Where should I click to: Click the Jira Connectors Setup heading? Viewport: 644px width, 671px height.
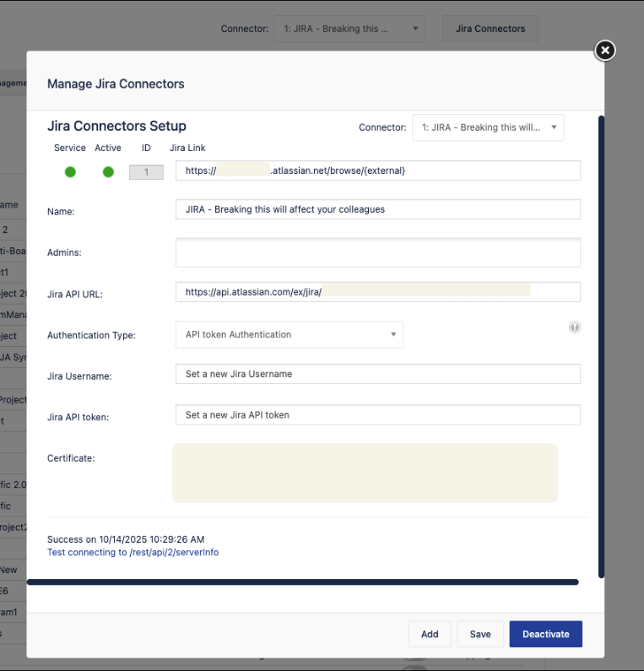point(116,126)
